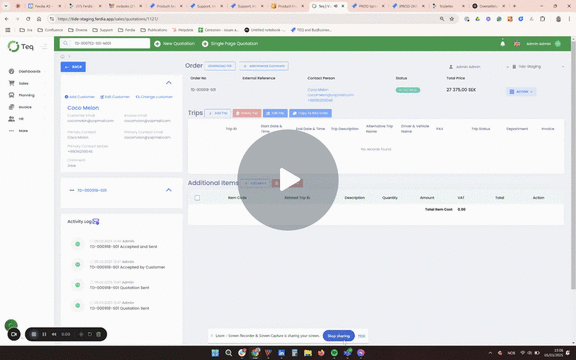Open Single Page Quotation from the top bar

tap(230, 44)
